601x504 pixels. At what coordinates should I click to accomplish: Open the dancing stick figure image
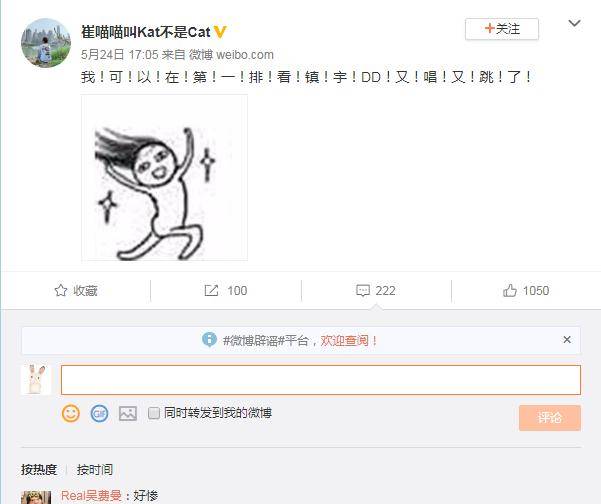coord(164,177)
